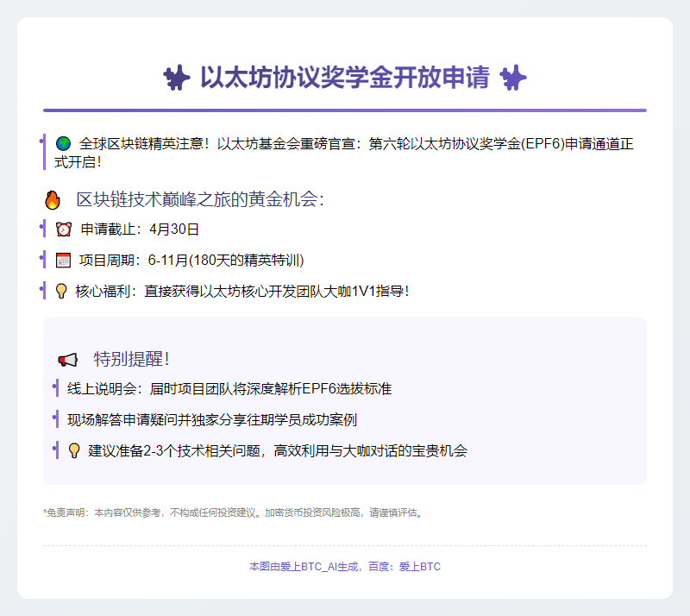
Task: Click the light bulb icon beside 核心福利
Action: coord(61,291)
